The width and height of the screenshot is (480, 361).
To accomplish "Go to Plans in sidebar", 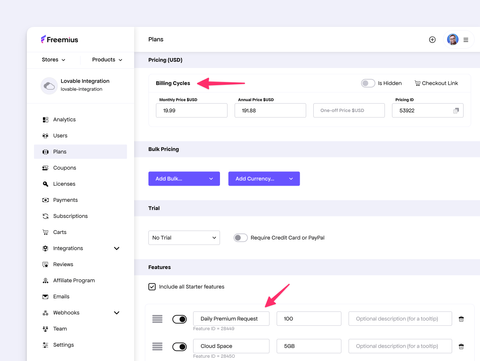I will (80, 152).
